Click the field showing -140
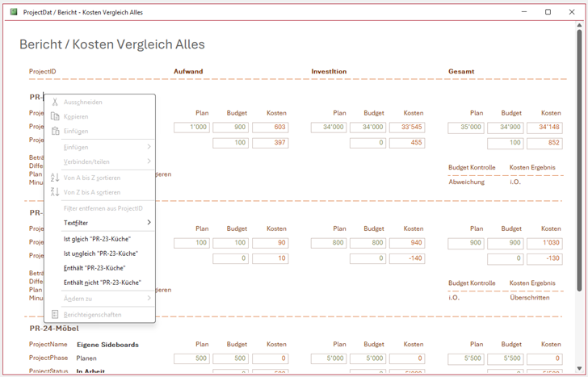Screen dimensions: 588x377 coord(407,258)
